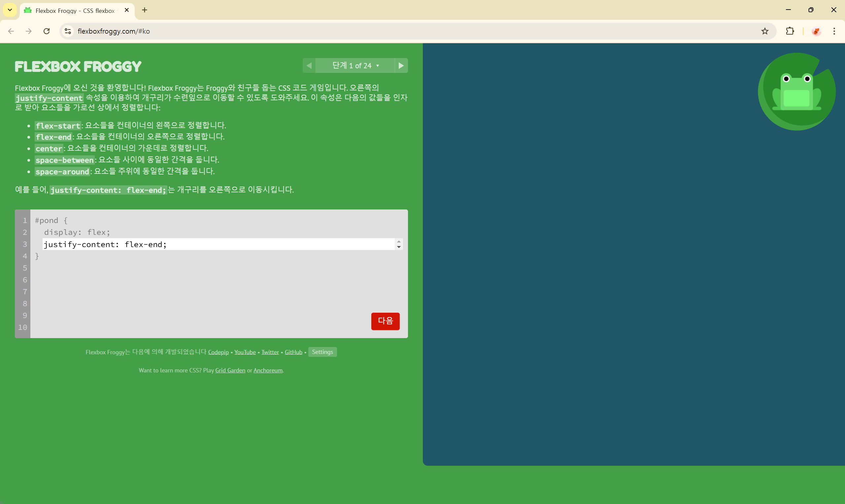Screen dimensions: 845x504
Task: Bookmark this page with star icon
Action: [x=764, y=31]
